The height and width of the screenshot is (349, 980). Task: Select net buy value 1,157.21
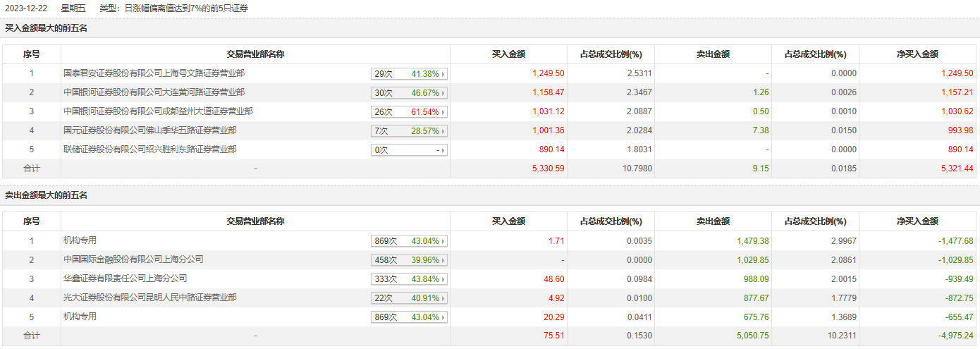[x=957, y=92]
